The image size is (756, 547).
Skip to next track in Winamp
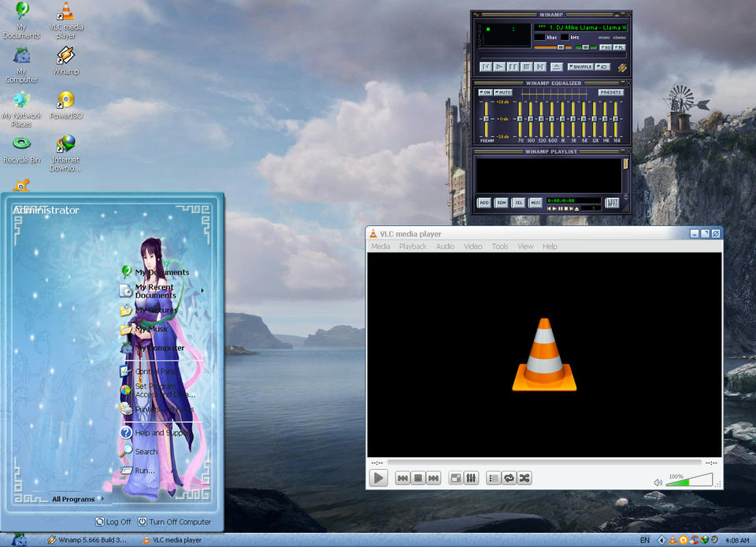(x=540, y=67)
